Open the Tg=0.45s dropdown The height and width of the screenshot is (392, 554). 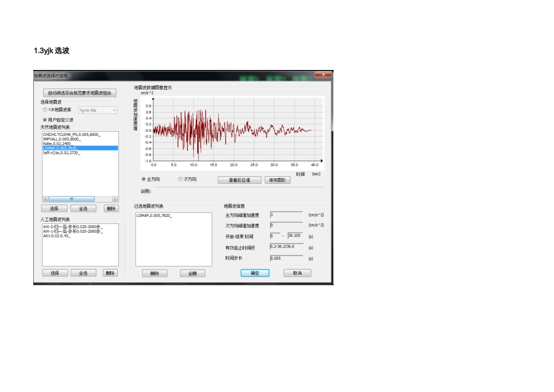click(98, 110)
